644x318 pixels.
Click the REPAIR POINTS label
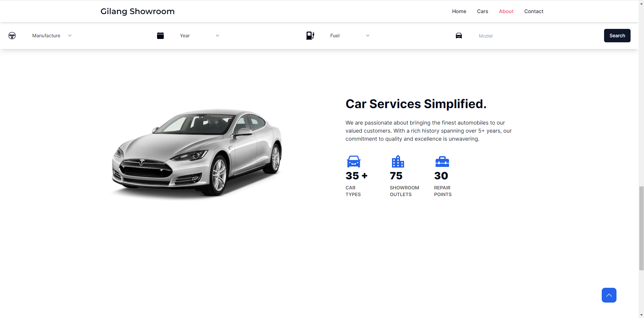(443, 191)
